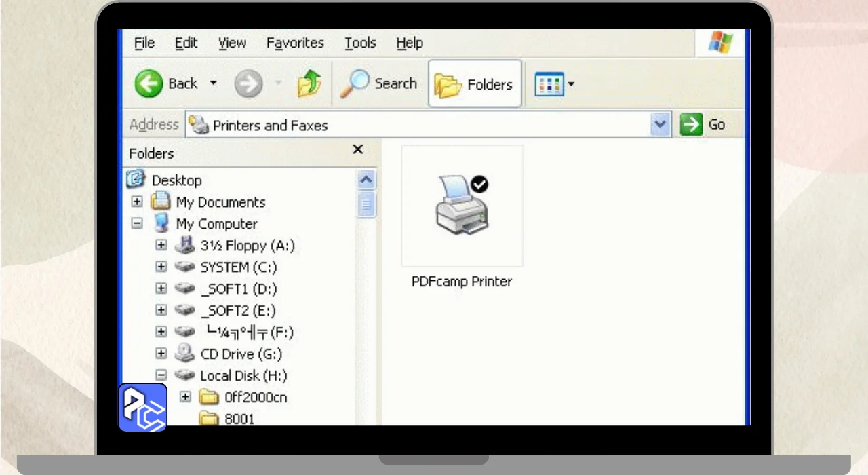868x475 pixels.
Task: Toggle the Folders pane button
Action: tap(475, 84)
